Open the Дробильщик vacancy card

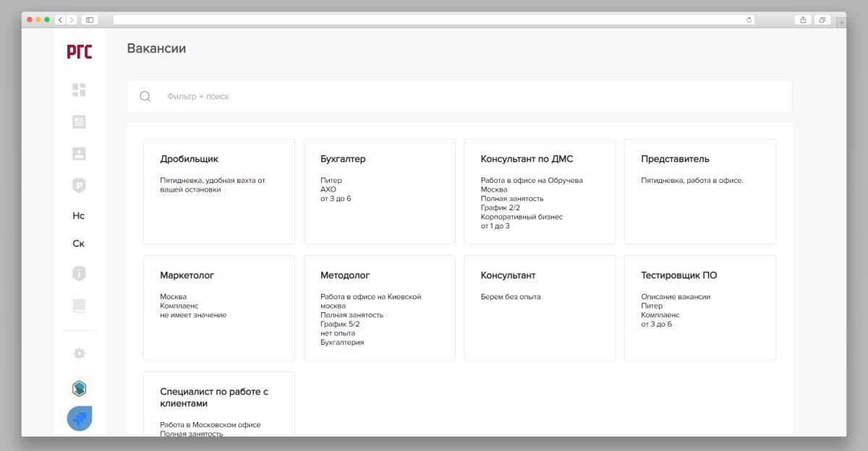point(219,192)
